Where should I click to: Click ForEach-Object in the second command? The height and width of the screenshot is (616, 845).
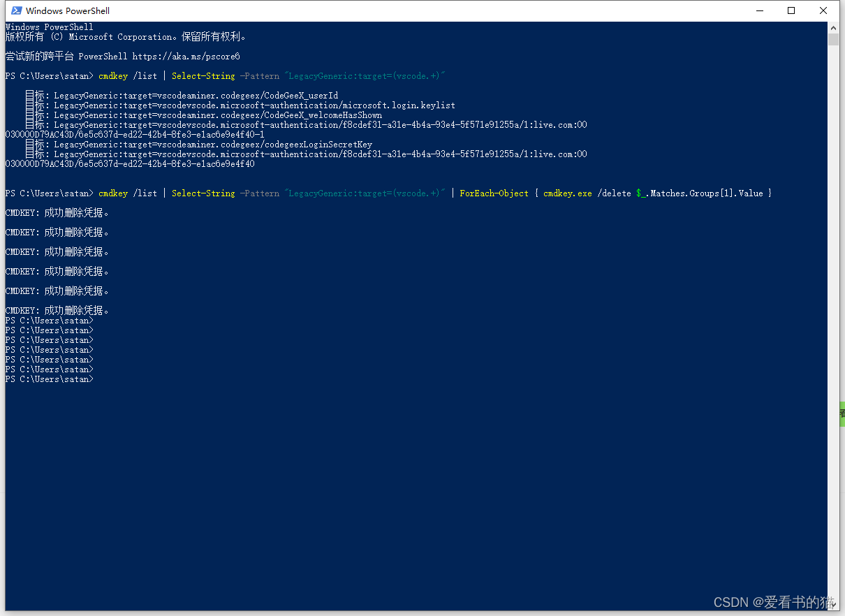click(x=494, y=193)
